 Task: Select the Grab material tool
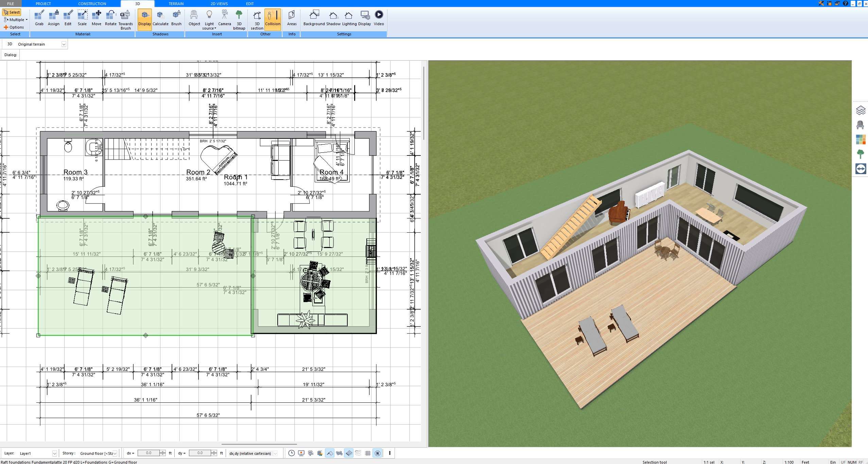tap(39, 18)
